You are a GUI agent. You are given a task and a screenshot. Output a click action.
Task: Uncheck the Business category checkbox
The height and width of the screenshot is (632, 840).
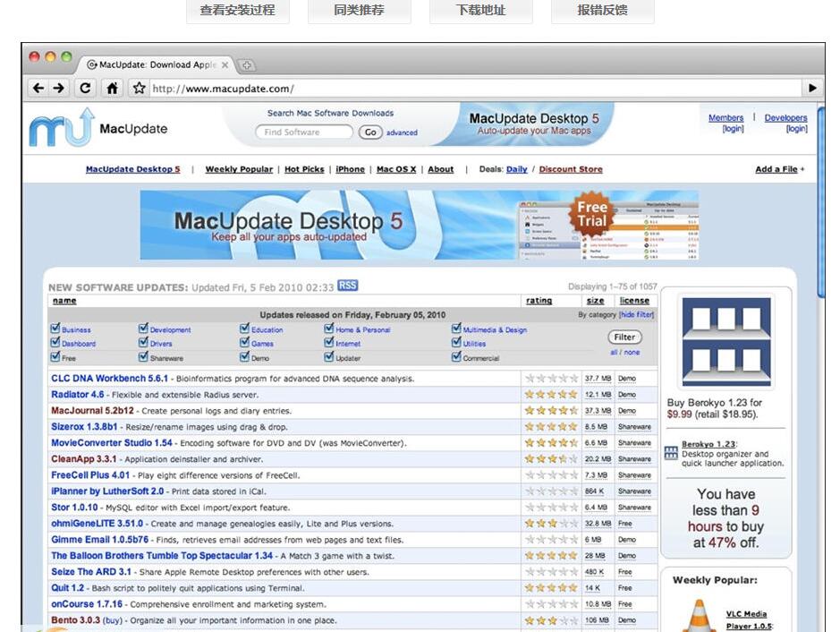point(55,329)
